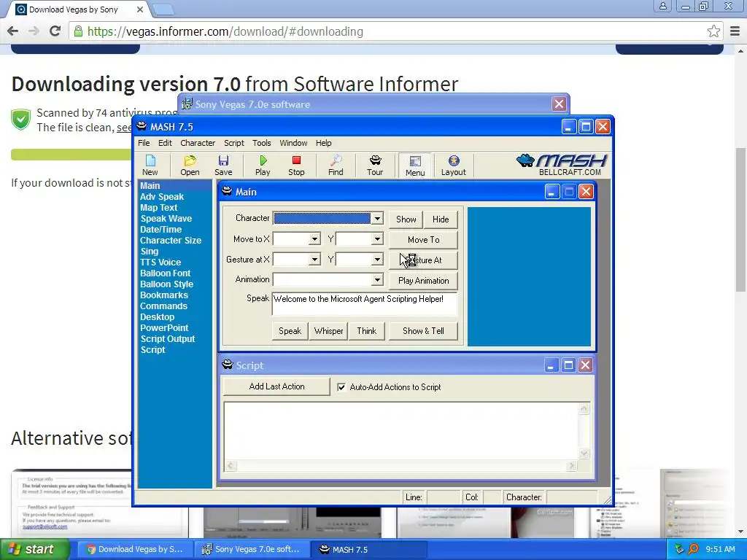Click the bookmark star in Chrome address bar
Viewport: 747px width, 560px height.
[713, 31]
